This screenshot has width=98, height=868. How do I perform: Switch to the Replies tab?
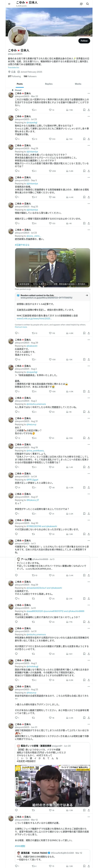[49, 84]
